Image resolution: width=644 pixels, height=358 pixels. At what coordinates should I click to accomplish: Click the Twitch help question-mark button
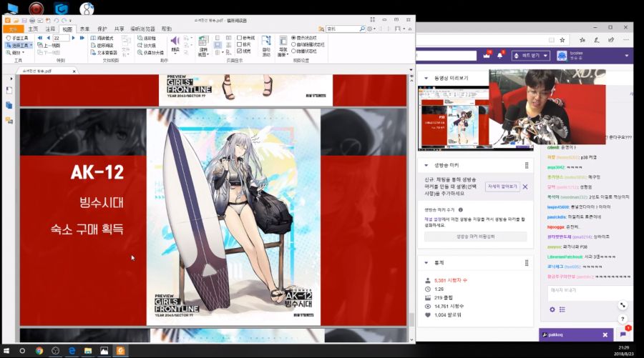[623, 319]
